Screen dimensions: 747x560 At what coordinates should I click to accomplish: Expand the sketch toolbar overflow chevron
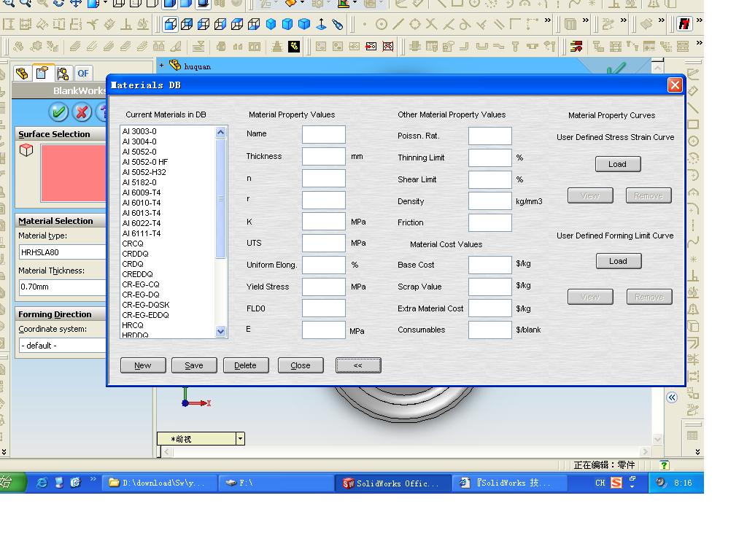point(547,20)
